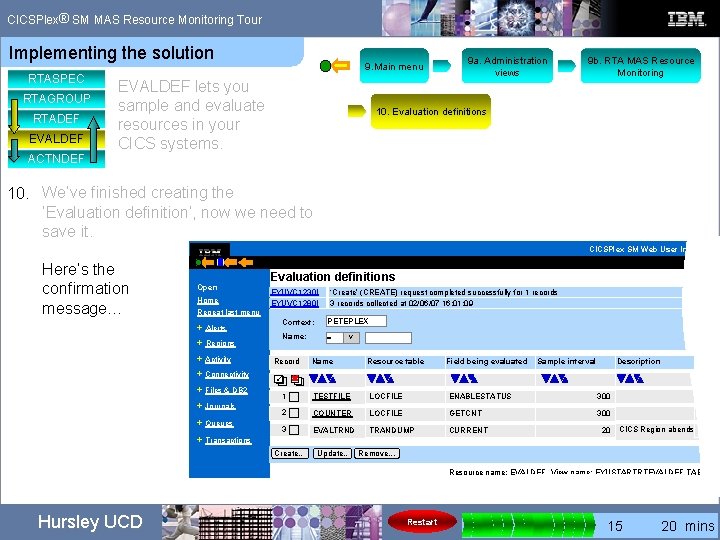Image resolution: width=720 pixels, height=540 pixels.
Task: Open the Name operator dropdown
Action: click(x=351, y=338)
